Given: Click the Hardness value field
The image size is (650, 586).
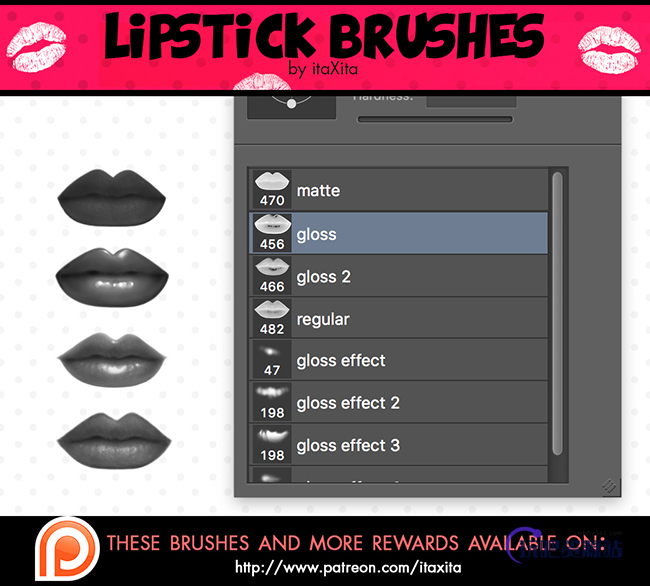Looking at the screenshot, I should (x=471, y=101).
